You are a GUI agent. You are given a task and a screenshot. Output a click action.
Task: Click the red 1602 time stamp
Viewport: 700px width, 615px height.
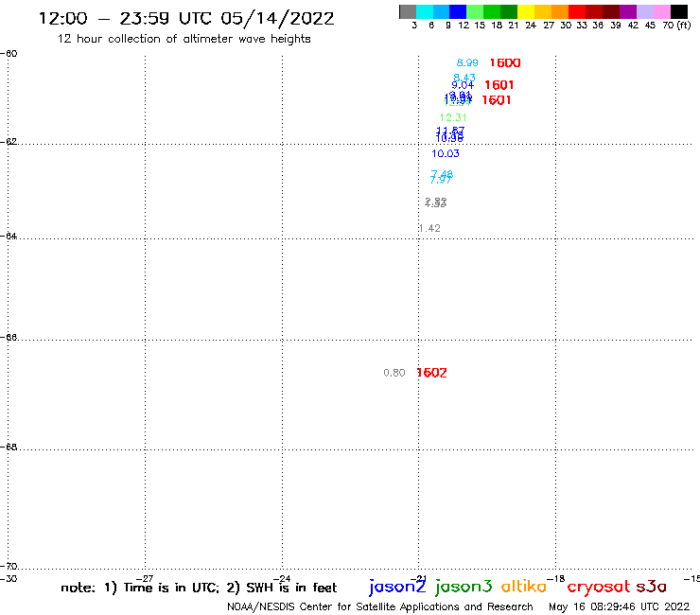click(431, 373)
